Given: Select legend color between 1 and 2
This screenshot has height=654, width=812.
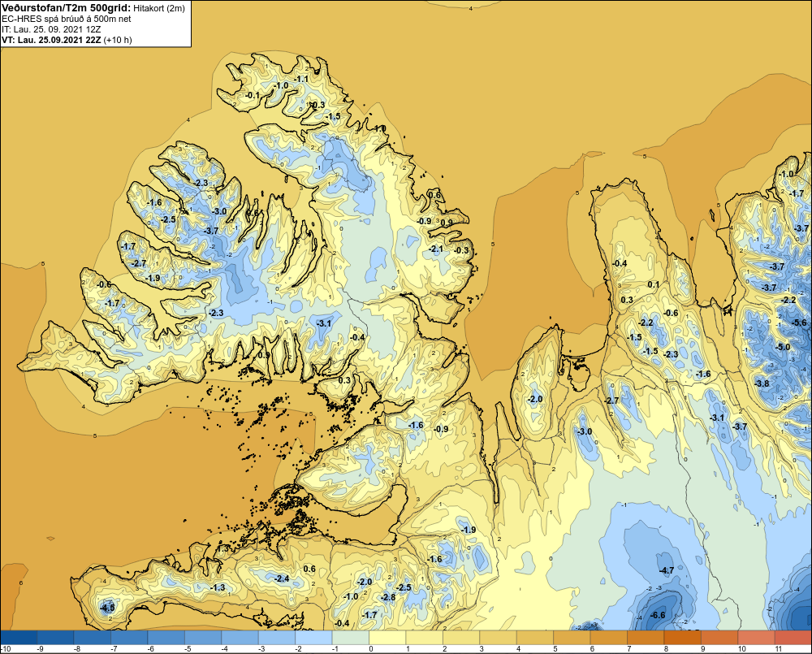Looking at the screenshot, I should [x=424, y=637].
